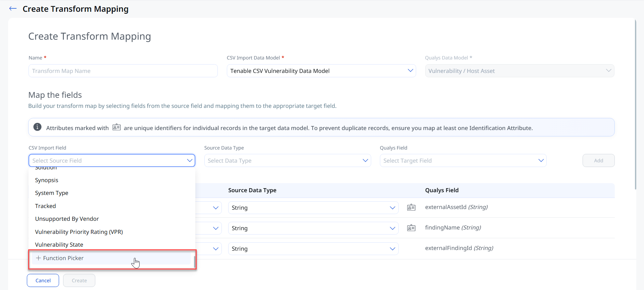Select Synopsis from the source field list
This screenshot has height=290, width=644.
[x=112, y=180]
